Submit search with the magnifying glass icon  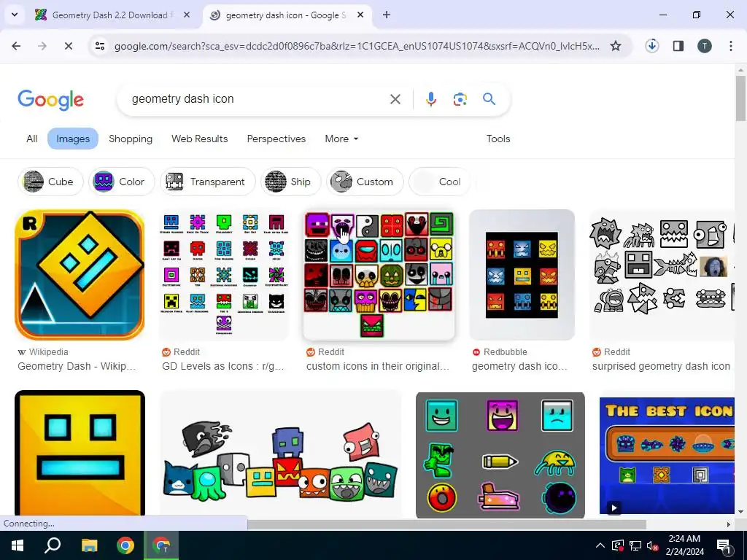[x=489, y=99]
